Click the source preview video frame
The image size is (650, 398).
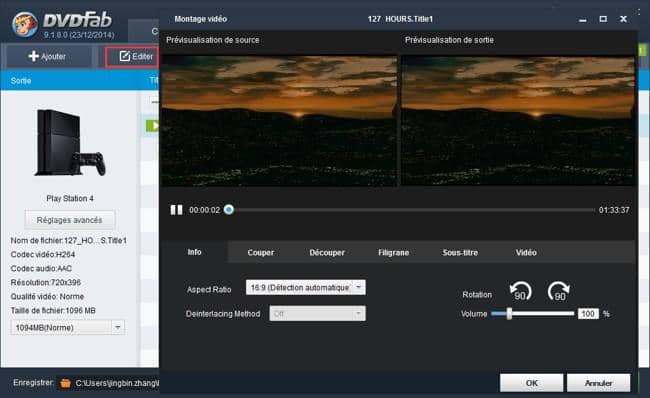tap(279, 121)
